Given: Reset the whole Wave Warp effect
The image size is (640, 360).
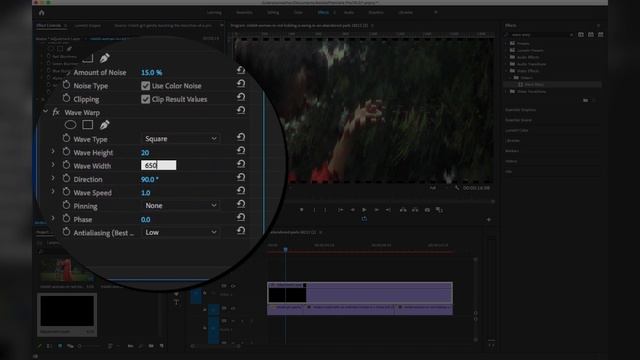Looking at the screenshot, I should [x=241, y=110].
